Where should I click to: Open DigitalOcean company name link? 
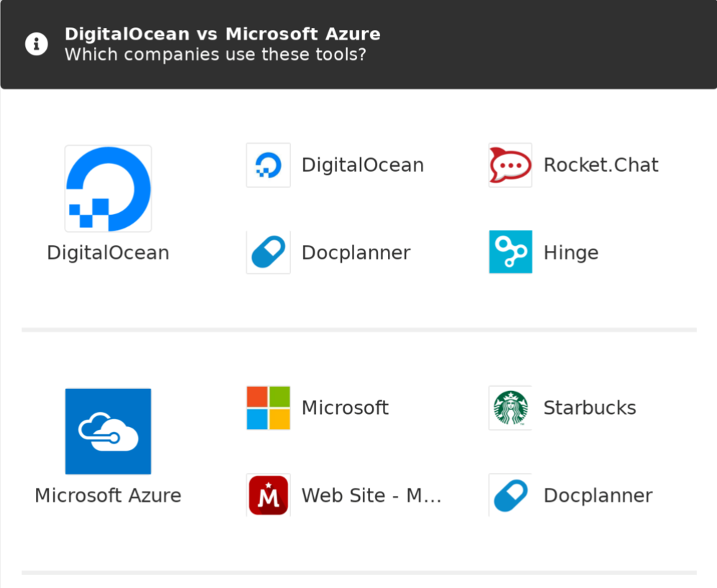pos(363,165)
